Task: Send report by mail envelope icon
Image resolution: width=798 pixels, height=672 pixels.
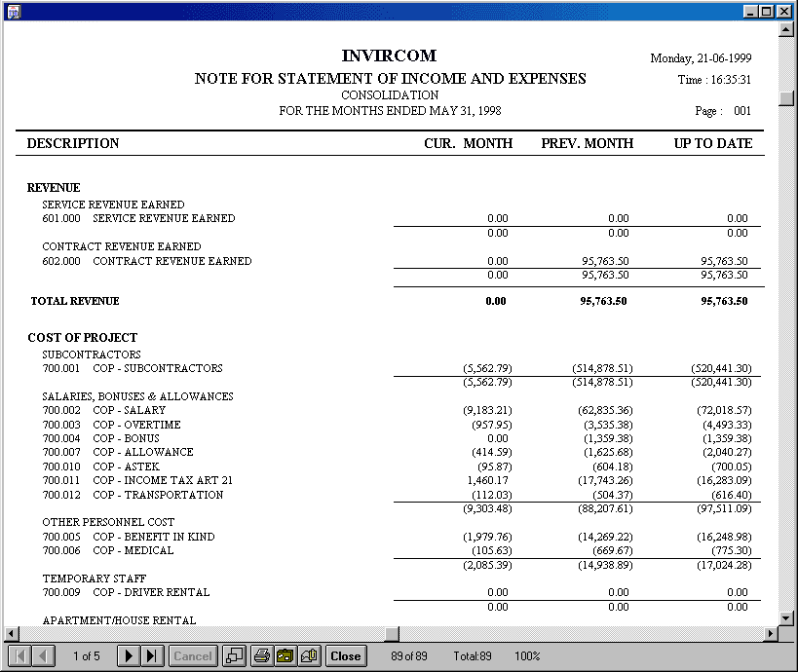Action: 309,655
